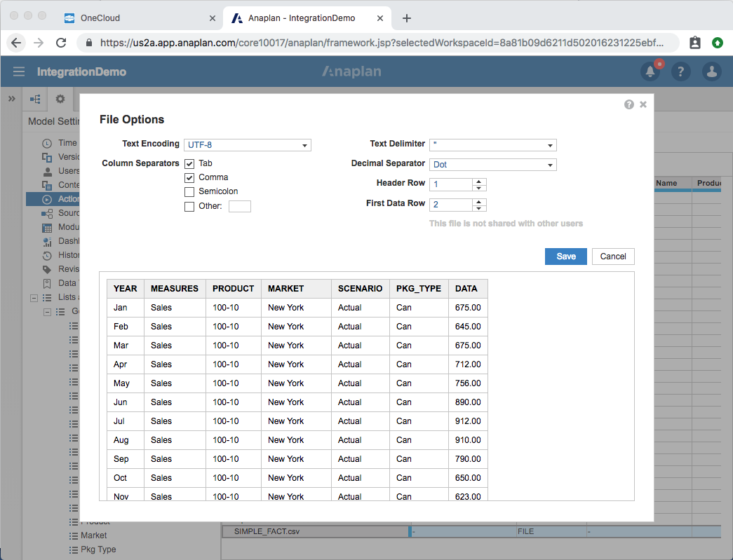Click the Dashboards chart icon
733x560 pixels.
point(47,242)
